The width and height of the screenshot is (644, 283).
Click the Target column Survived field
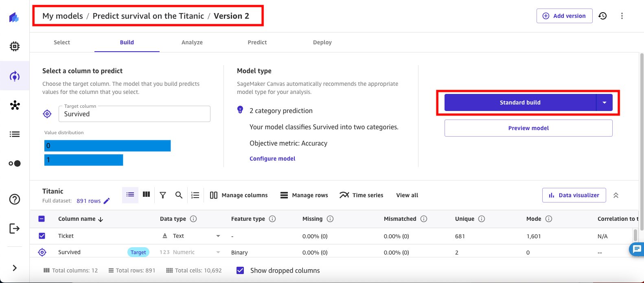tap(134, 114)
